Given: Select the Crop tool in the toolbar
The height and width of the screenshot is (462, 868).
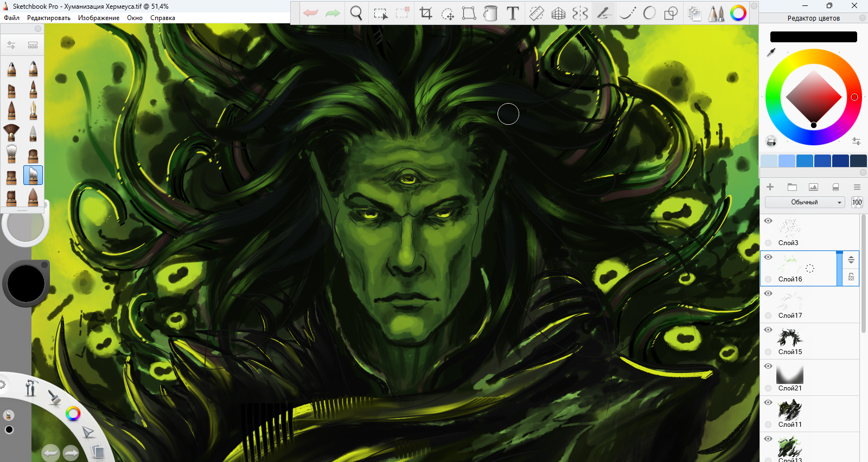Looking at the screenshot, I should 426,13.
